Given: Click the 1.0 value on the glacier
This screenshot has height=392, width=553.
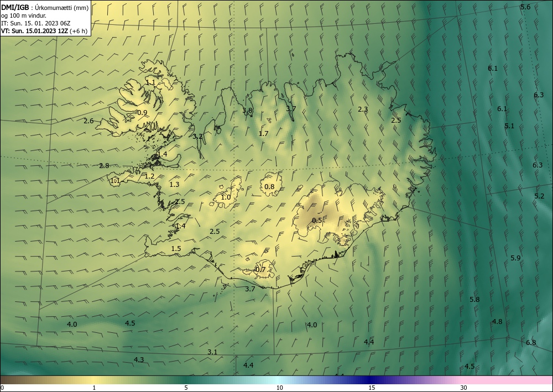Looking at the screenshot, I should coord(226,197).
